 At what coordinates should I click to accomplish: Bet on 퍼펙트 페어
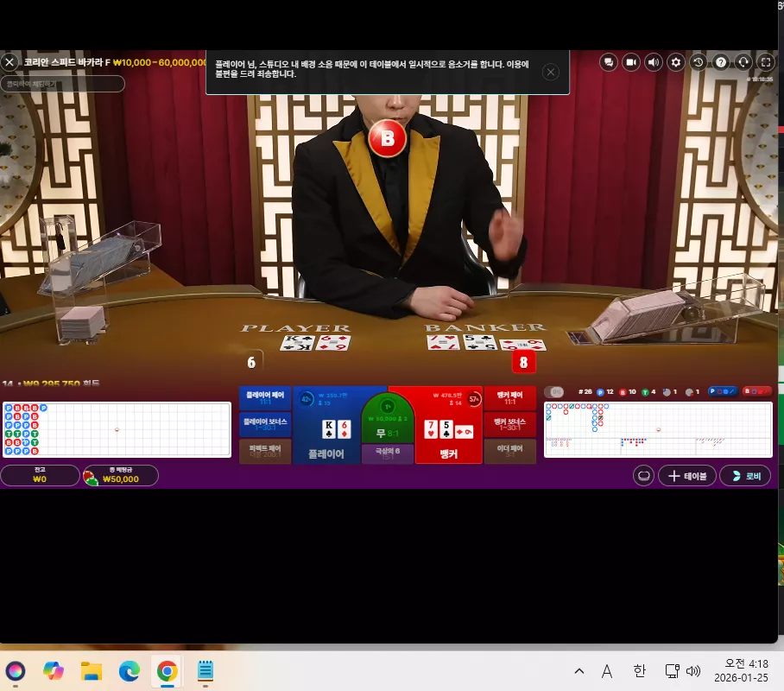[x=265, y=452]
